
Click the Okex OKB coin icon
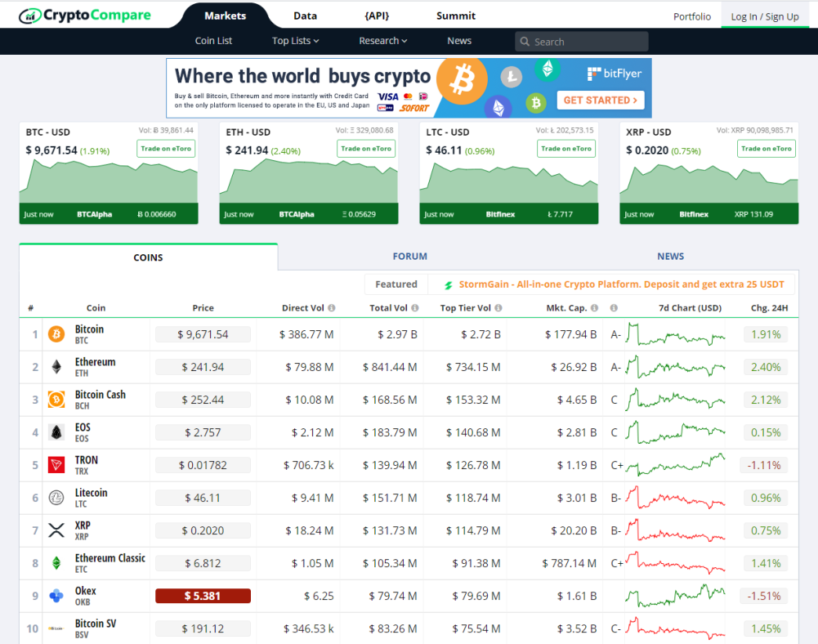pyautogui.click(x=56, y=596)
